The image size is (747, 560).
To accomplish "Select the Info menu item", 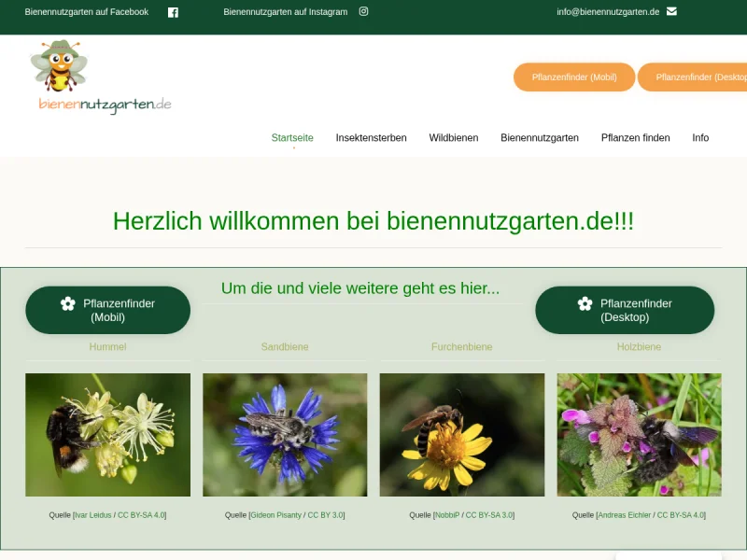I will click(x=699, y=138).
